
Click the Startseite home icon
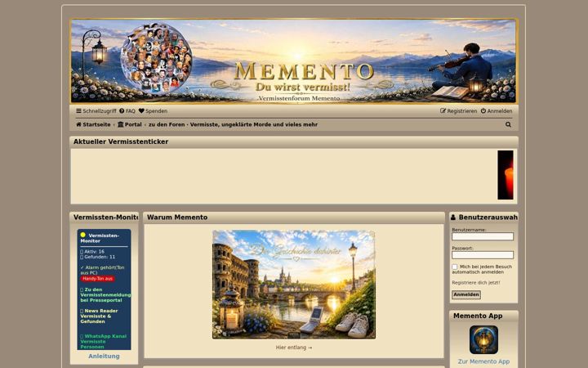pyautogui.click(x=78, y=124)
